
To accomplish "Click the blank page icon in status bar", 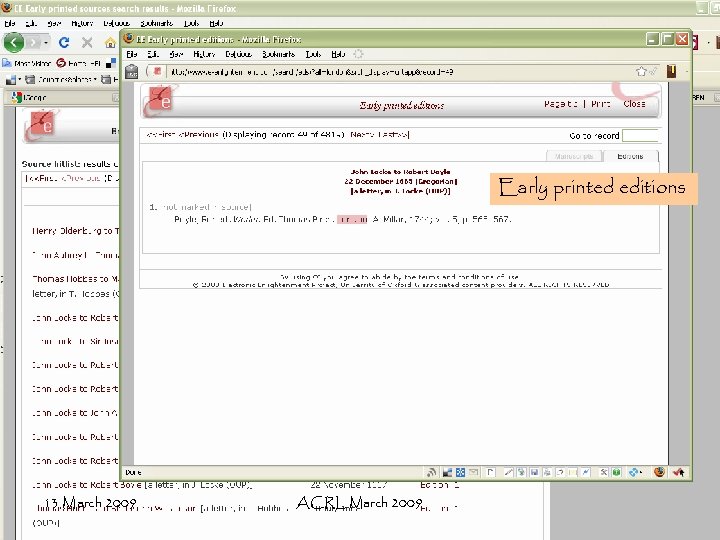I will 490,472.
